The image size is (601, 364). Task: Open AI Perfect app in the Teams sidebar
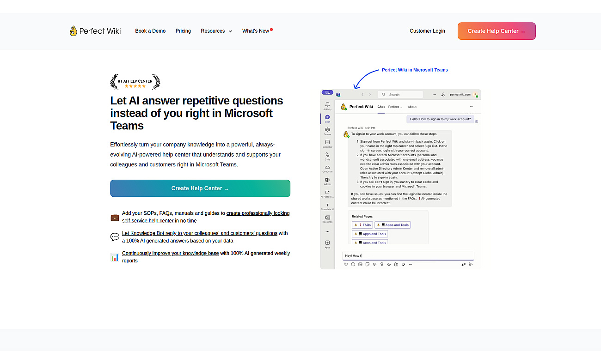click(327, 194)
